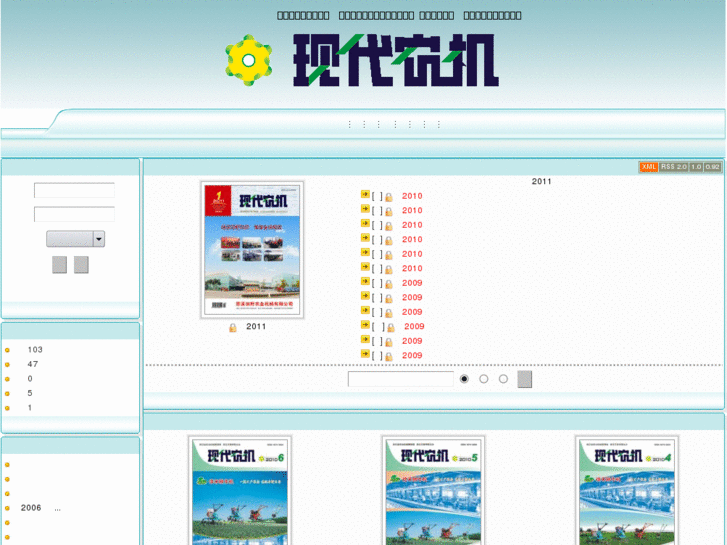Image resolution: width=727 pixels, height=545 pixels.
Task: Open the 1.0 feed badge
Action: (x=696, y=167)
